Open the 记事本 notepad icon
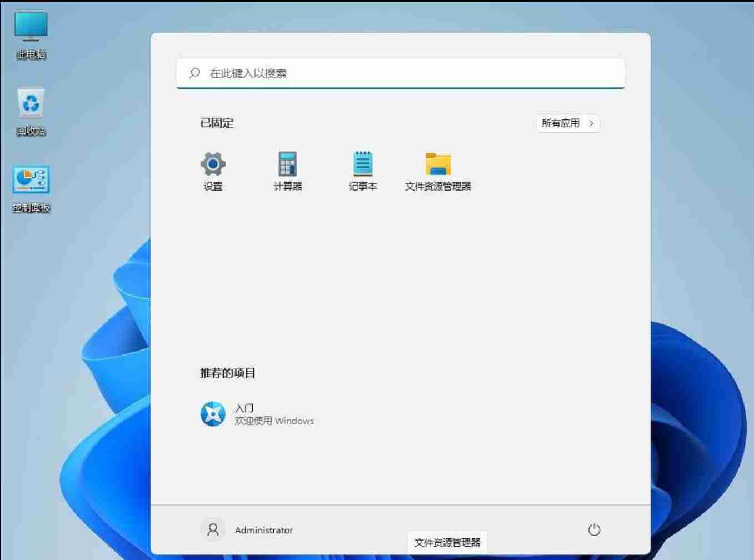 pyautogui.click(x=363, y=164)
